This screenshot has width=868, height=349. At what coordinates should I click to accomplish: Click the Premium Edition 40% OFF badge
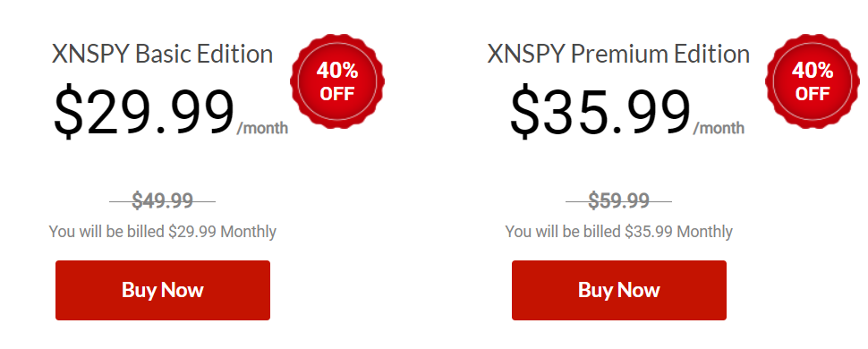813,81
